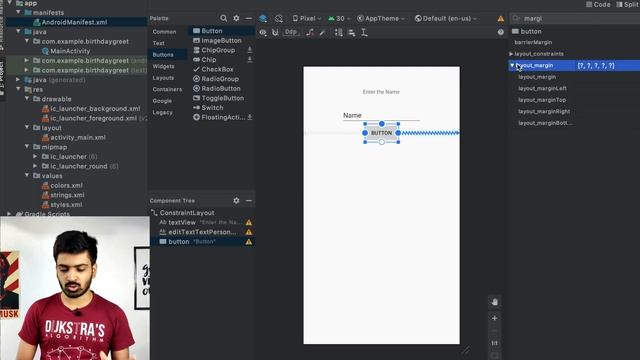This screenshot has height=360, width=640.
Task: Minimize the Palette panel
Action: click(249, 18)
